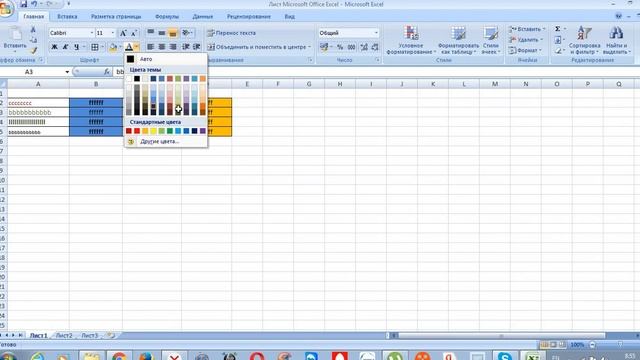Open Форматировать как таблицу dropdown

point(458,40)
